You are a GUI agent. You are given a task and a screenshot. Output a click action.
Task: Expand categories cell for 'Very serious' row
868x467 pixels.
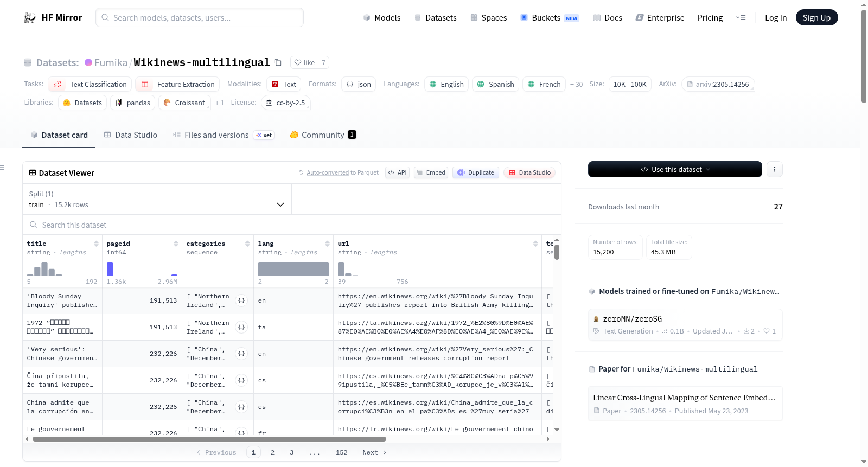coord(241,354)
